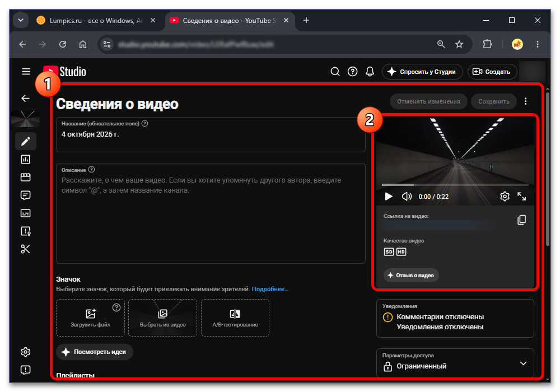This screenshot has width=560, height=392.
Task: Close the YouTube Studio tab
Action: pyautogui.click(x=286, y=20)
